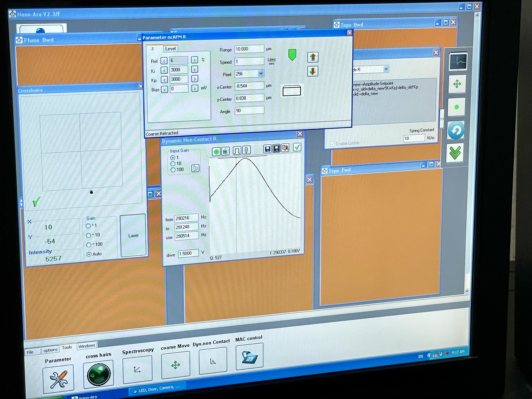Select crosshairs Gain *100 radio button
The height and width of the screenshot is (399, 532).
tap(89, 245)
